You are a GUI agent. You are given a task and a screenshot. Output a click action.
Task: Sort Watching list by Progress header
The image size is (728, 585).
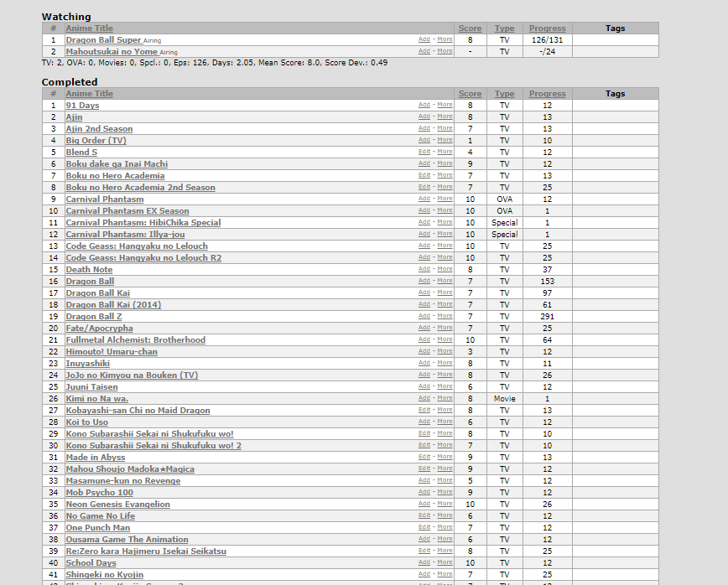pyautogui.click(x=548, y=28)
